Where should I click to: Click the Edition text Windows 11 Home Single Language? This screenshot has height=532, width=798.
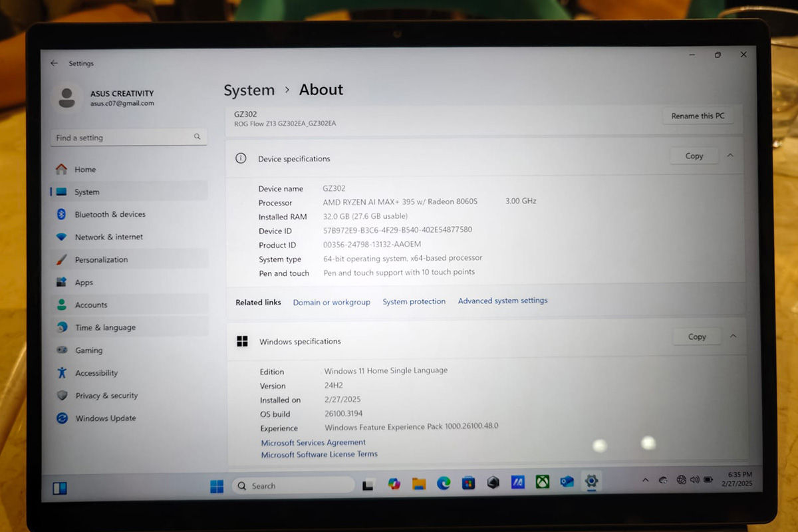click(386, 370)
